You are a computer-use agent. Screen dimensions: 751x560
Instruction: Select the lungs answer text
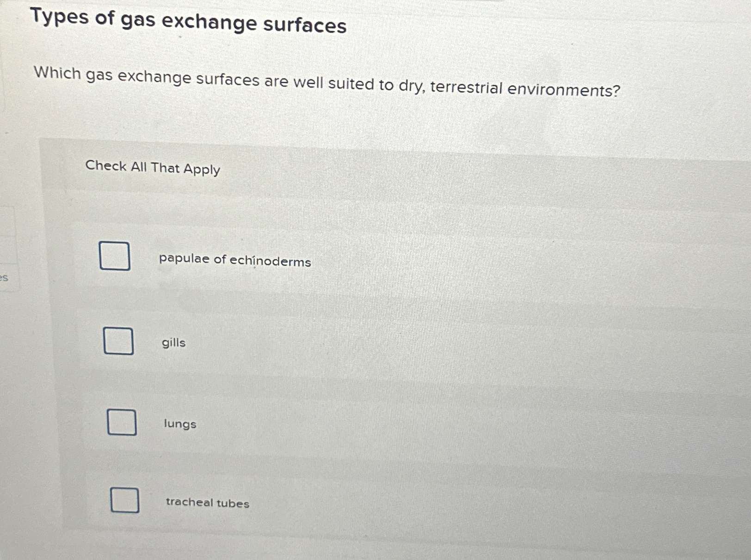click(179, 425)
